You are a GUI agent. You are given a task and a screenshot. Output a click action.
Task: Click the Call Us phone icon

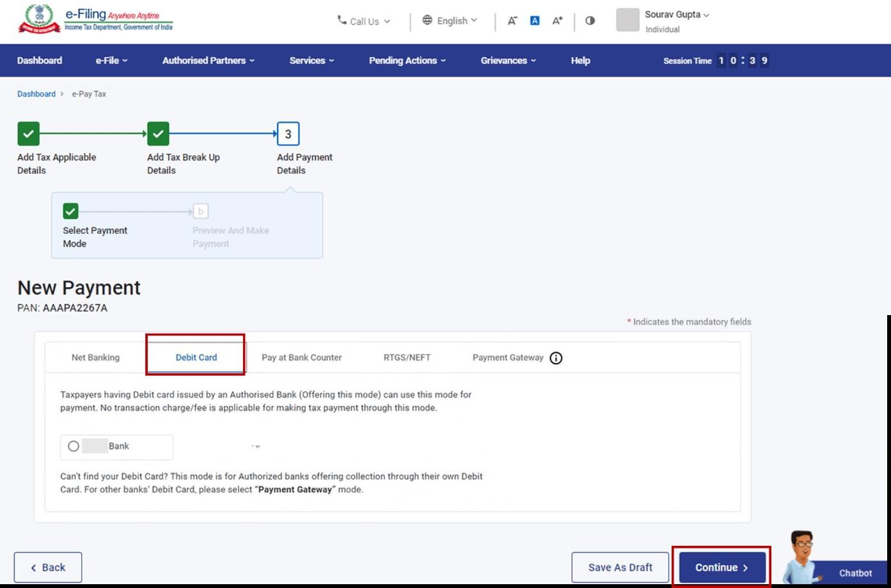343,21
